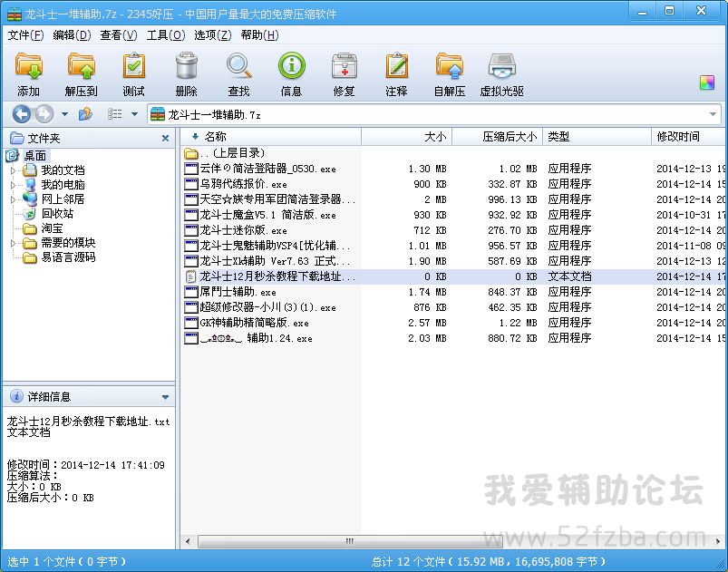Open the 文件(F) menu
Image resolution: width=728 pixels, height=572 pixels.
pos(25,35)
